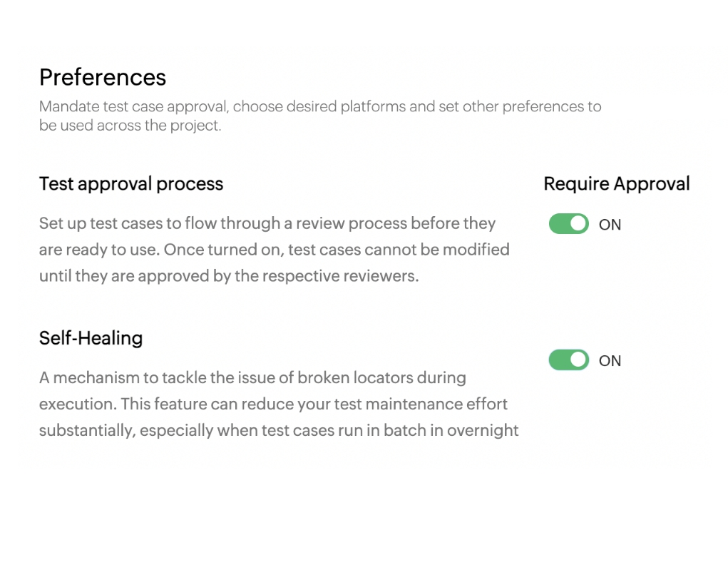This screenshot has width=728, height=565.
Task: Click the line starting "A mechanism to tackle"
Action: [x=252, y=377]
